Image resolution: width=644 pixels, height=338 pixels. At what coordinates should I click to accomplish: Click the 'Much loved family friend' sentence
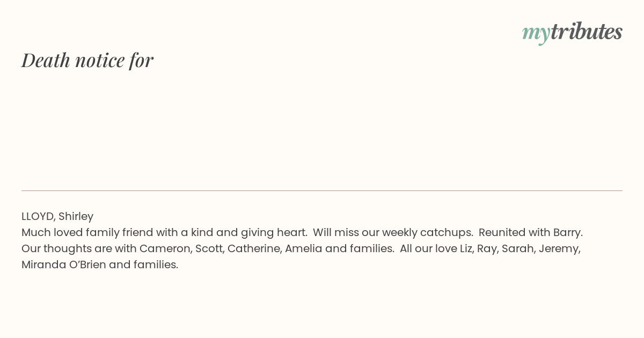(x=164, y=233)
